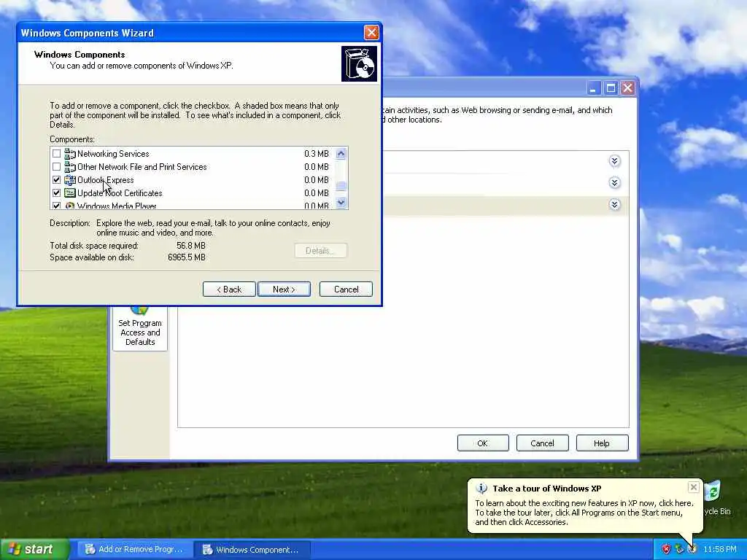Minimize the background Add or Remove Programs window
This screenshot has width=747, height=560.
593,88
